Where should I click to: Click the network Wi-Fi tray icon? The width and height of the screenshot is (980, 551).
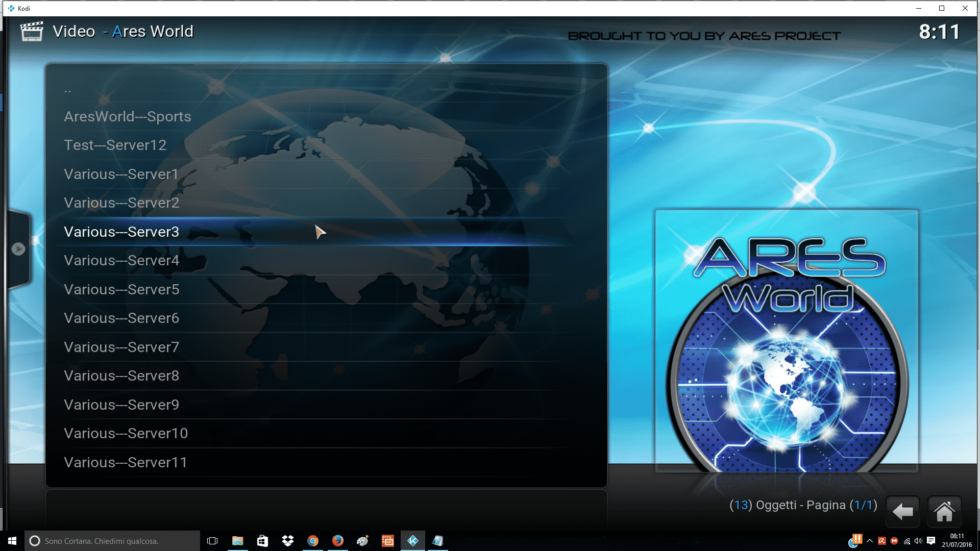click(x=907, y=541)
